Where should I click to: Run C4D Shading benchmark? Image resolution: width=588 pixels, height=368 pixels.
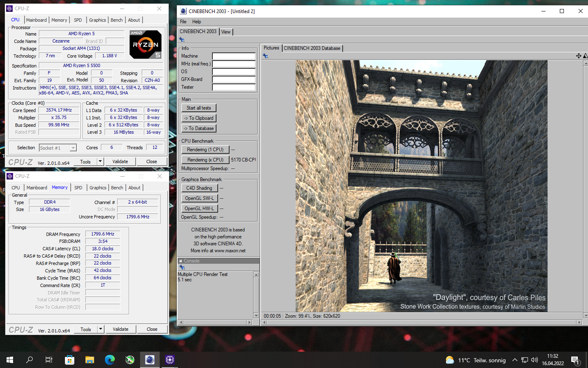tap(199, 188)
